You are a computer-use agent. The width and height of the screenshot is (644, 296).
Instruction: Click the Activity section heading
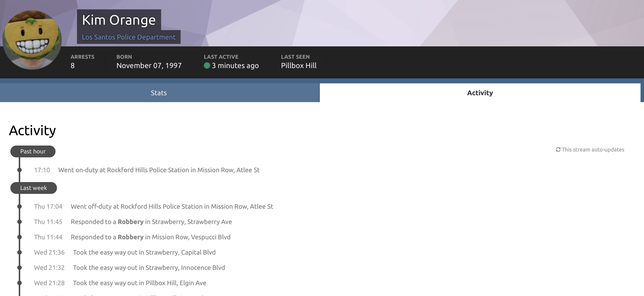click(x=33, y=130)
